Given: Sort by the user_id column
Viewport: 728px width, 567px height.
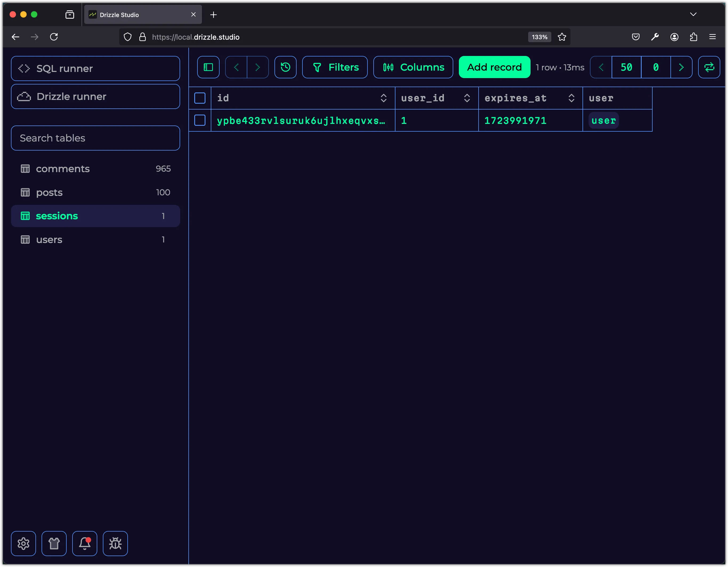Looking at the screenshot, I should (x=467, y=98).
